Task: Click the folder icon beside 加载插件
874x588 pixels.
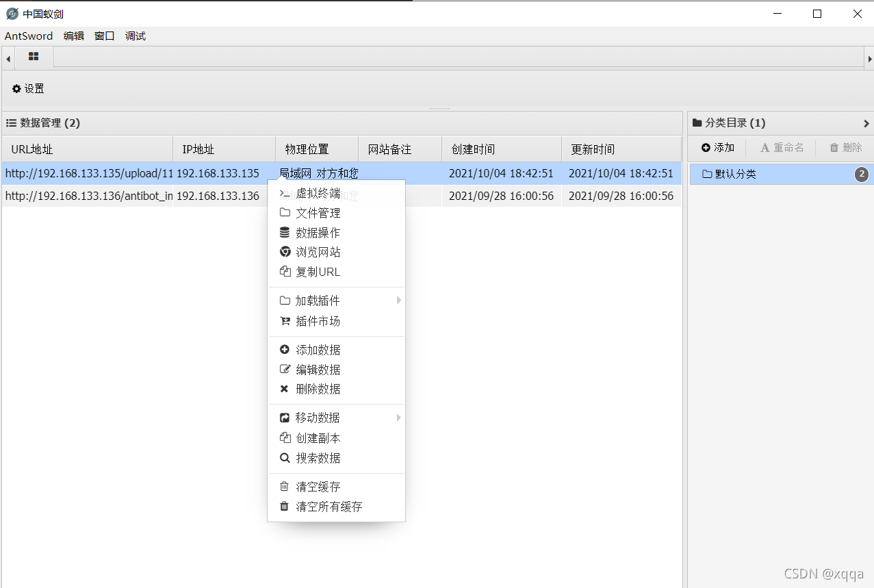Action: pyautogui.click(x=285, y=301)
